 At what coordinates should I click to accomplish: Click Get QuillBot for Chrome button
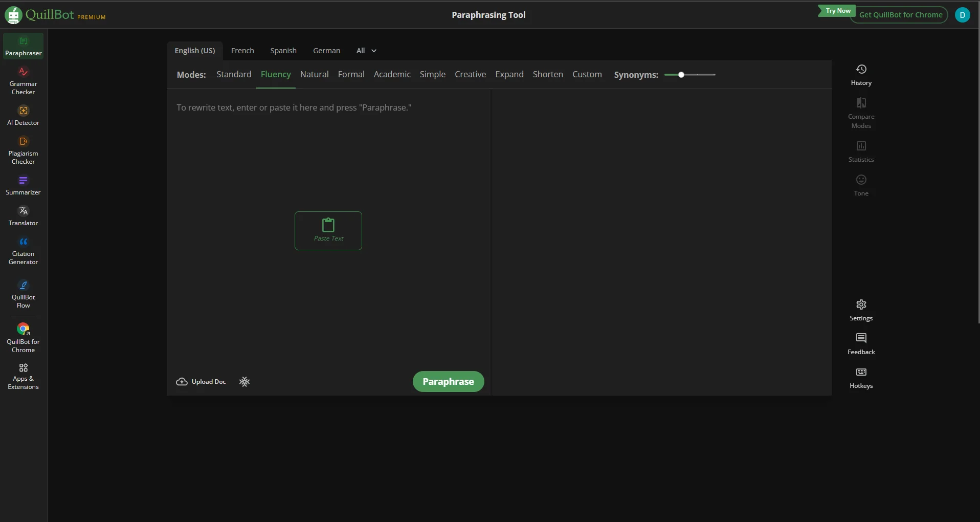(900, 15)
